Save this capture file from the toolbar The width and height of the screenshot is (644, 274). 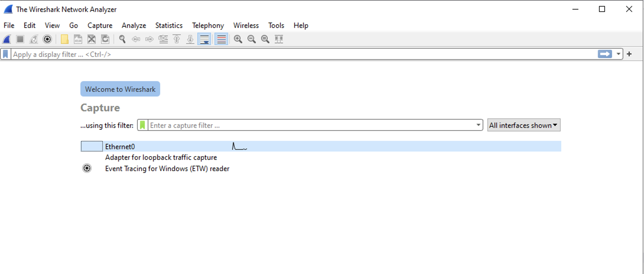[78, 39]
